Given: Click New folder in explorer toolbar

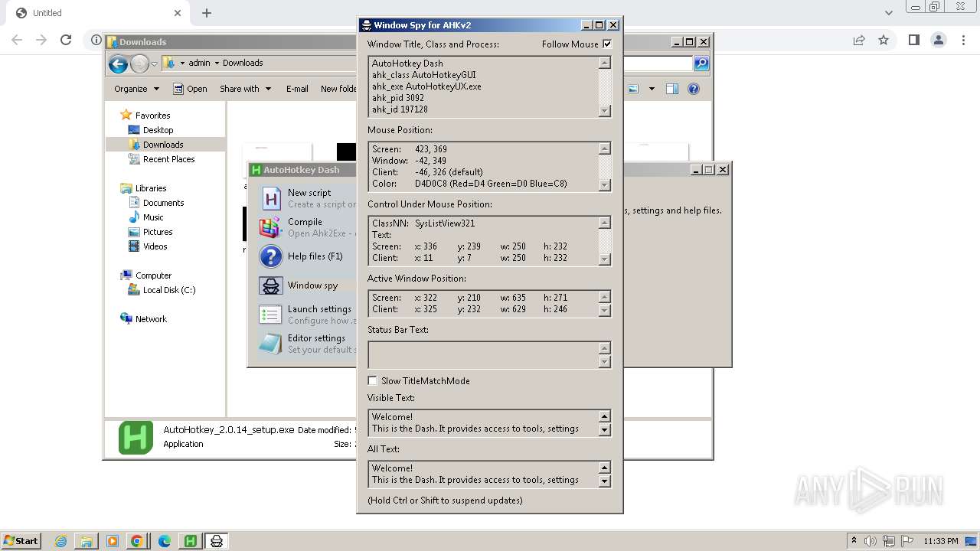Looking at the screenshot, I should coord(338,89).
